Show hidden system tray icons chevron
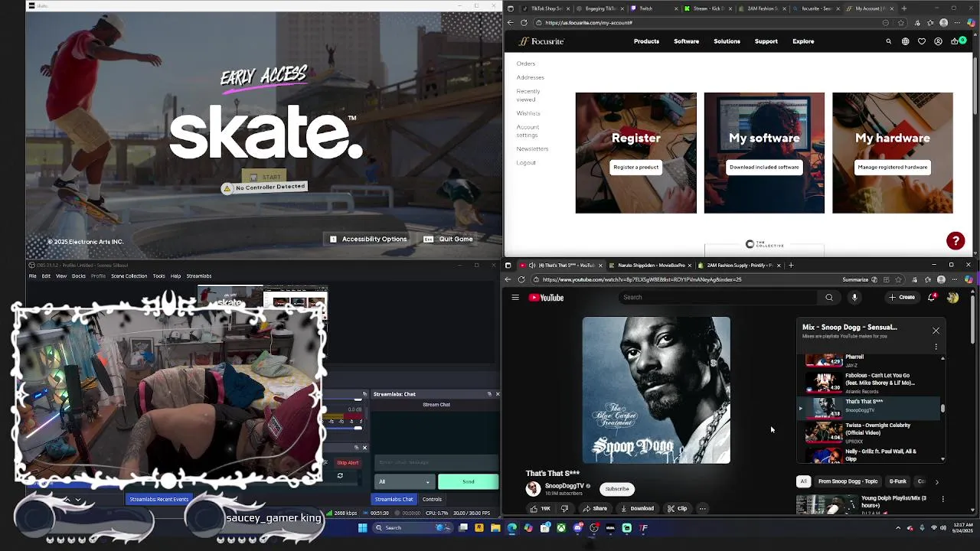The height and width of the screenshot is (551, 980). click(898, 527)
